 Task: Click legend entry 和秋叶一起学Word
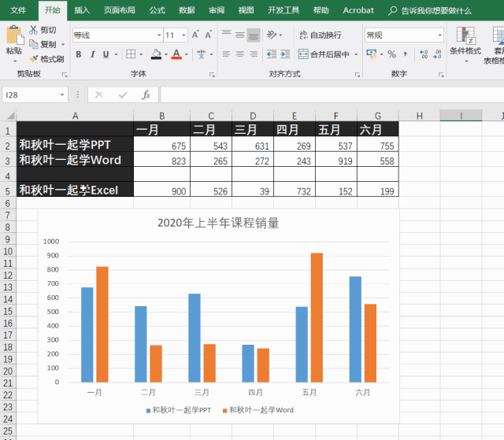coord(258,410)
